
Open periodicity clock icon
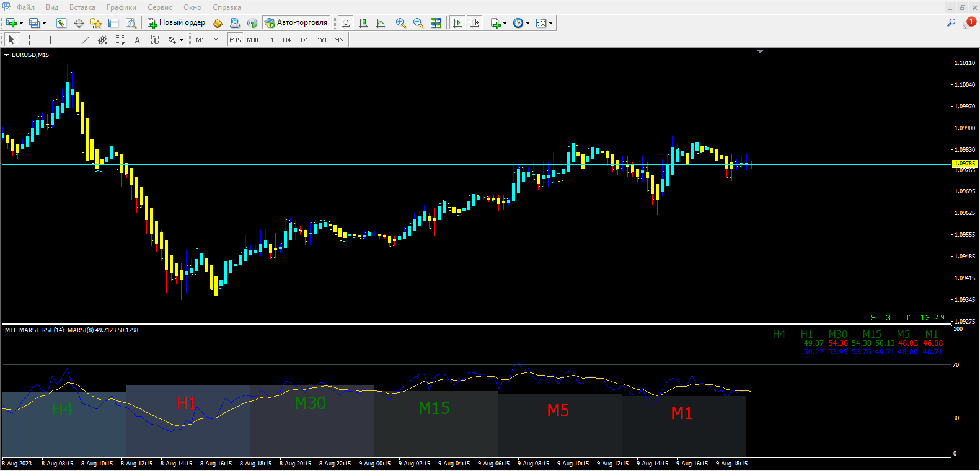point(518,23)
